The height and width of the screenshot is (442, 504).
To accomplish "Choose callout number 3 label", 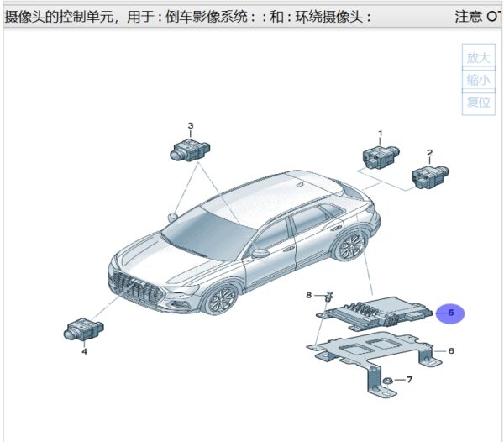I will coord(191,126).
